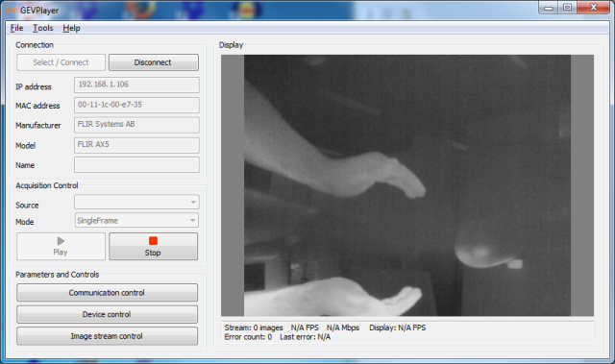615x364 pixels.
Task: Click the red Stop icon
Action: click(153, 240)
